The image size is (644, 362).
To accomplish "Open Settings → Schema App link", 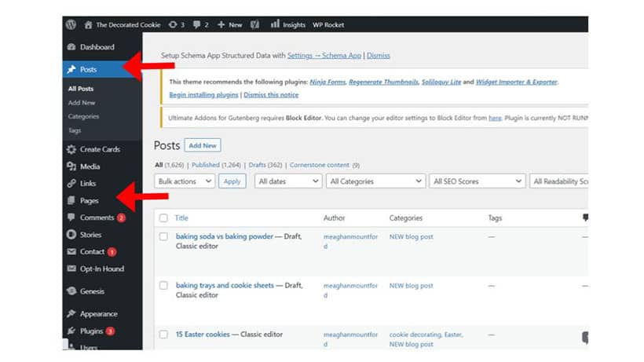I will click(x=324, y=56).
